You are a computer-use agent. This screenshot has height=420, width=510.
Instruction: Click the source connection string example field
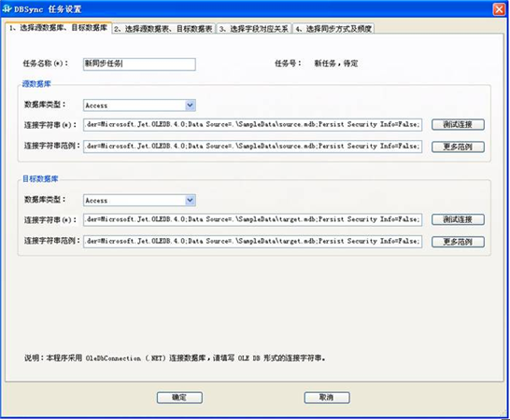(x=253, y=147)
